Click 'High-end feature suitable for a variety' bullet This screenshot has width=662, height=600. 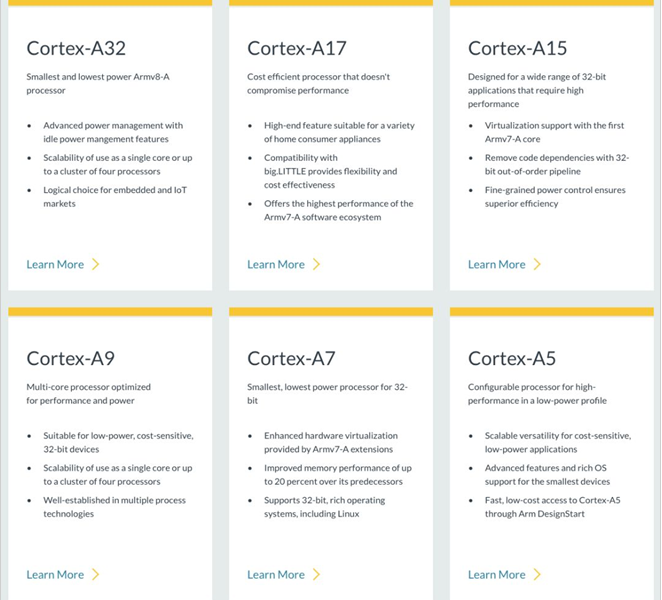click(x=339, y=132)
